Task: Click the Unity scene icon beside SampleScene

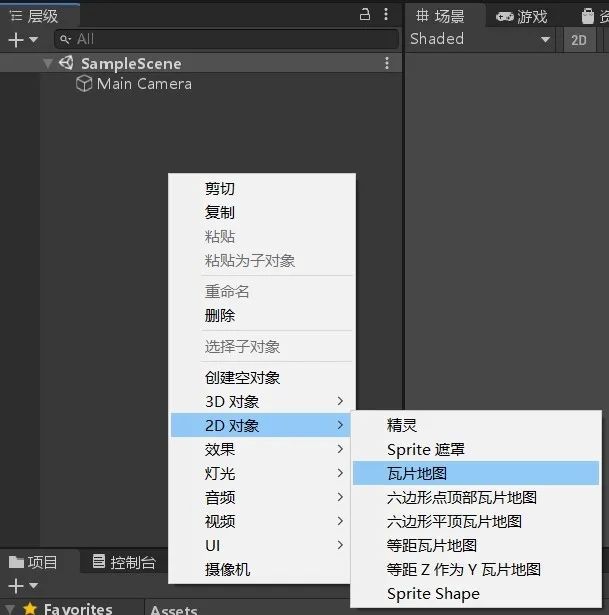Action: click(66, 63)
